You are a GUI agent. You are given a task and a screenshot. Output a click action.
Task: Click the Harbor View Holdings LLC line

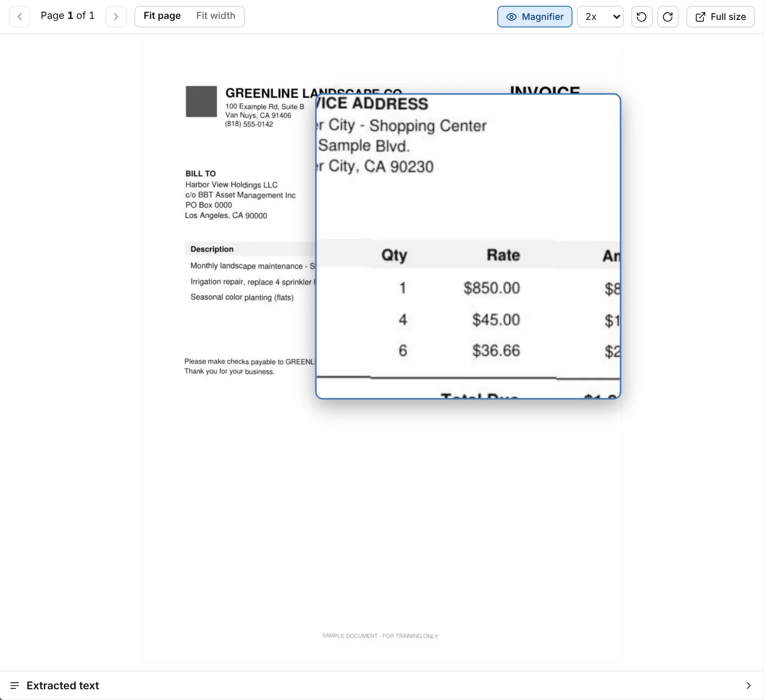pos(231,185)
